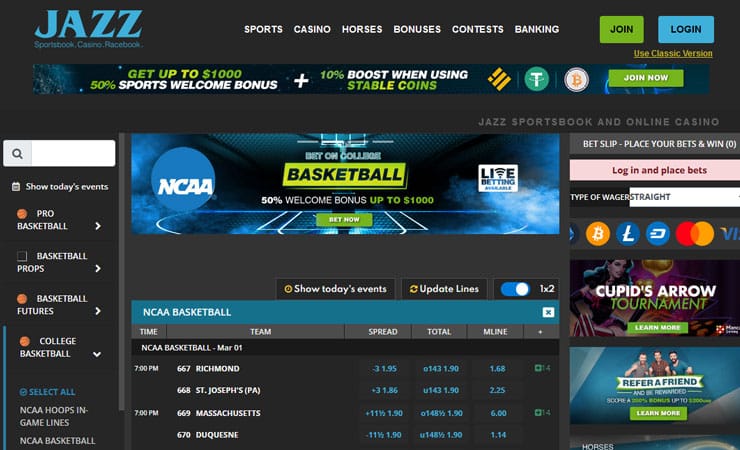Click Show today's events button above table
The width and height of the screenshot is (740, 450).
pos(336,289)
